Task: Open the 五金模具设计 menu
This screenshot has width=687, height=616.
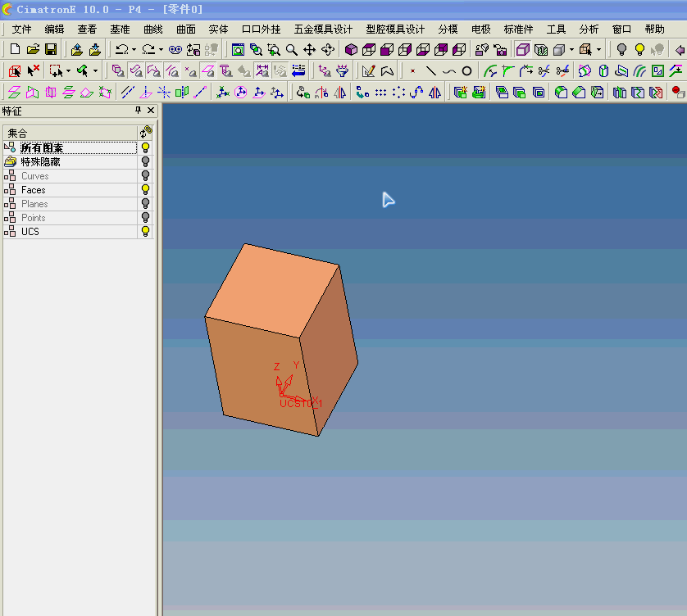Action: (x=323, y=29)
